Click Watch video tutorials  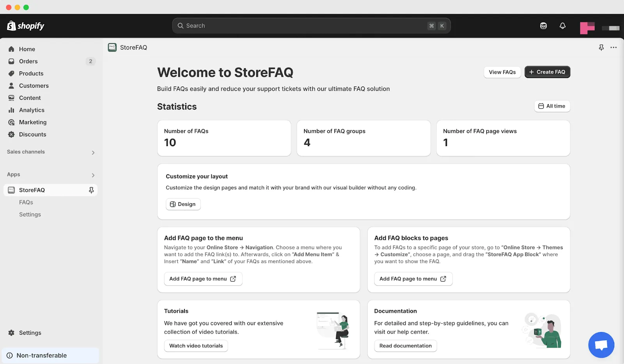point(196,346)
